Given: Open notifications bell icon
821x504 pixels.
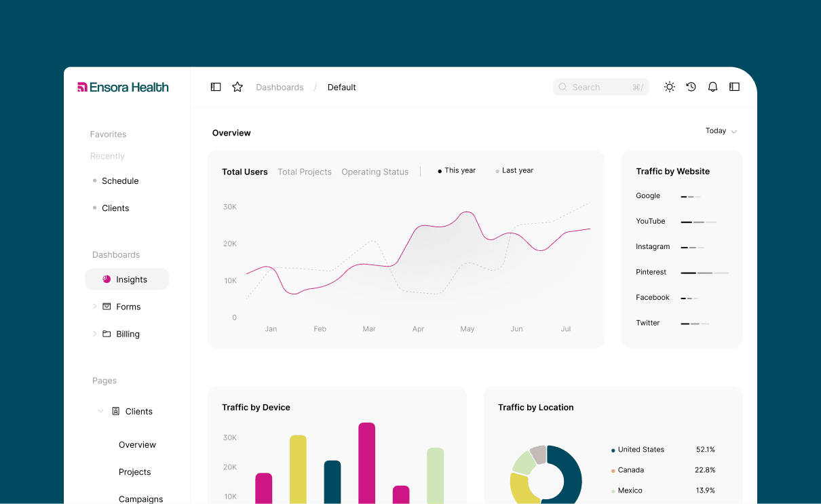Looking at the screenshot, I should [712, 87].
